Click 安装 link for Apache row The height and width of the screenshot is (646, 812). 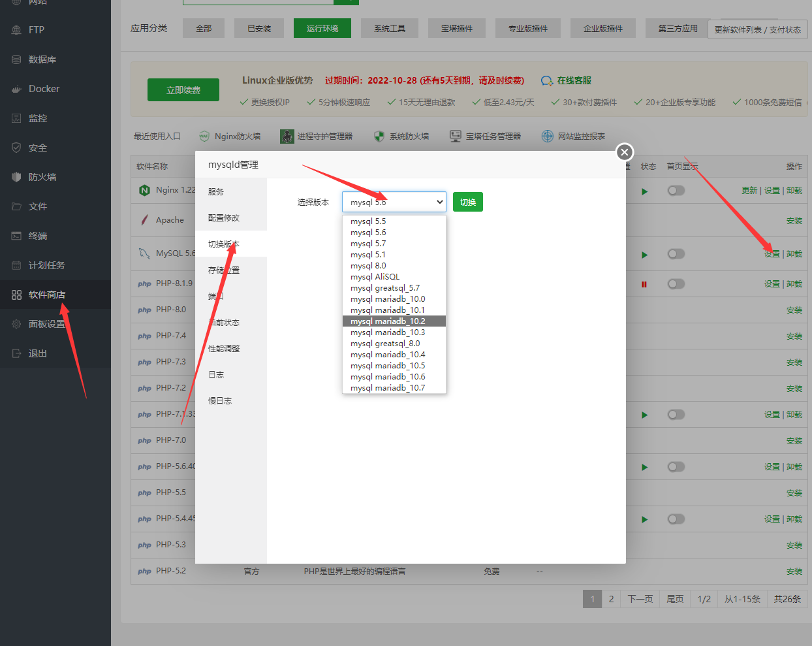[x=794, y=221]
